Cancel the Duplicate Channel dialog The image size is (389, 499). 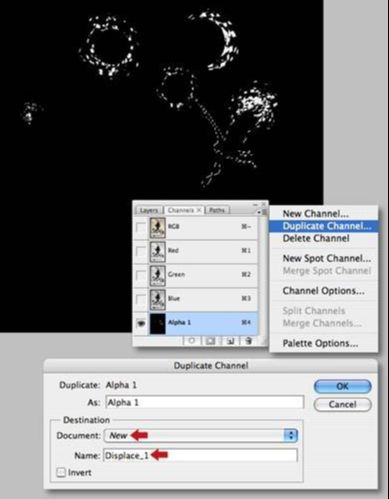(342, 404)
